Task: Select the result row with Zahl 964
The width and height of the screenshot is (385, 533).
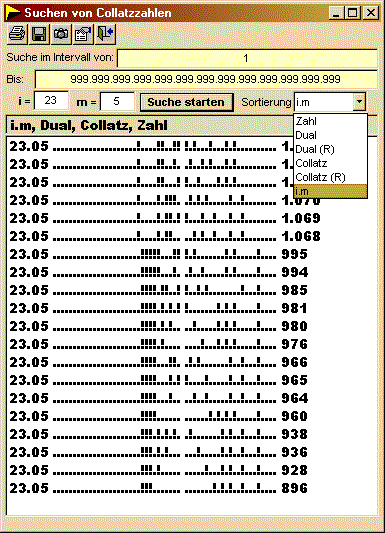Action: click(x=159, y=398)
